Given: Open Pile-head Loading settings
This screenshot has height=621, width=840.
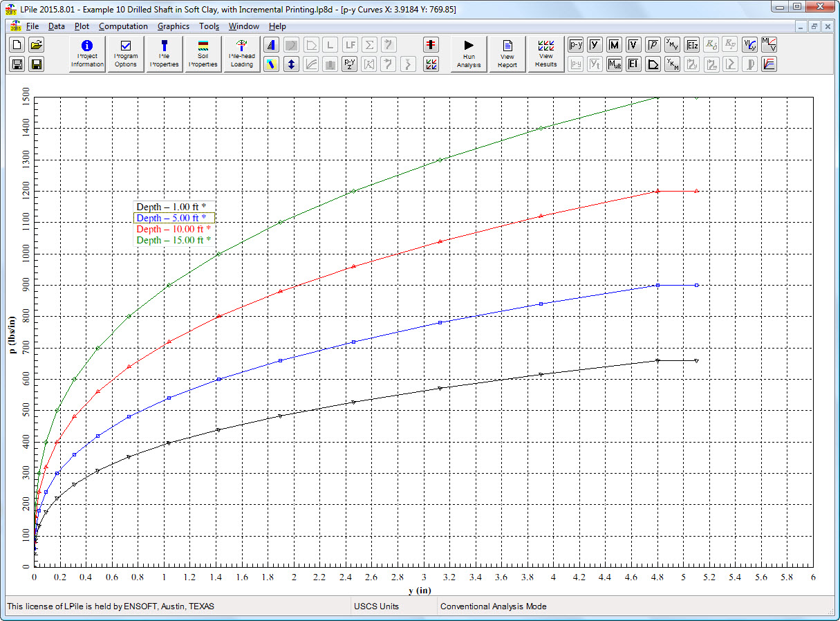Looking at the screenshot, I should pos(242,54).
